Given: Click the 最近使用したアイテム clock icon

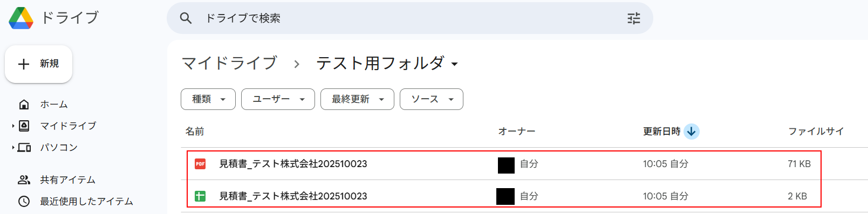Looking at the screenshot, I should point(24,201).
